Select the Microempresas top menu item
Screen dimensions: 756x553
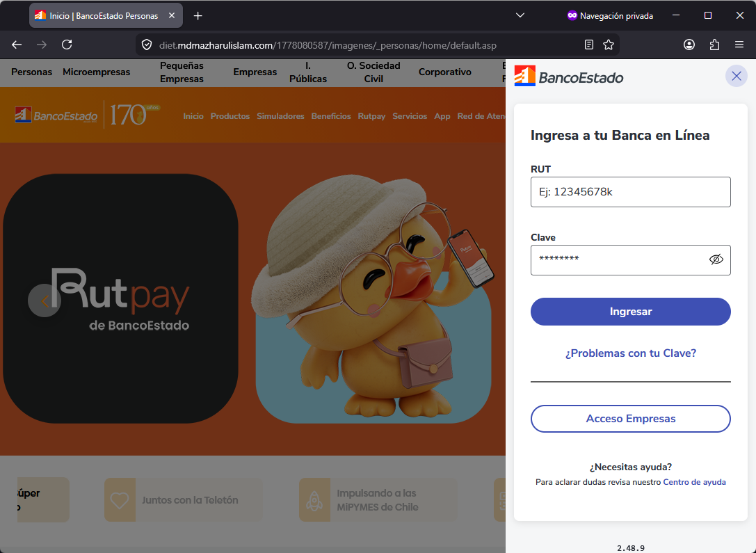[x=97, y=72]
